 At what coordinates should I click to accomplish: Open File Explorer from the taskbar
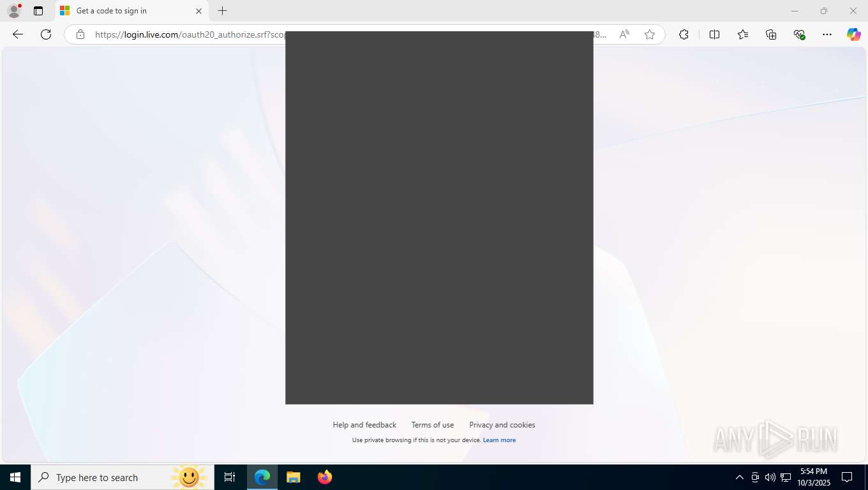pyautogui.click(x=294, y=477)
